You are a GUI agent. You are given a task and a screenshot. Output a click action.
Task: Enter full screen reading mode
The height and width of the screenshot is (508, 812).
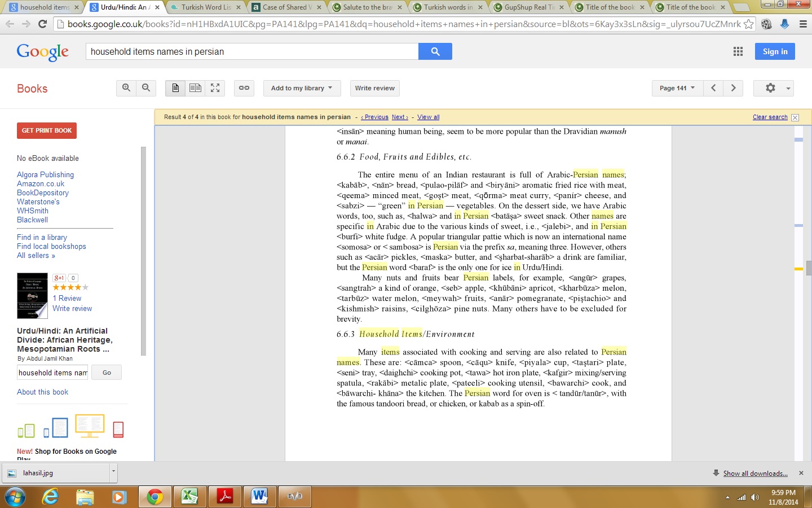[x=215, y=88]
